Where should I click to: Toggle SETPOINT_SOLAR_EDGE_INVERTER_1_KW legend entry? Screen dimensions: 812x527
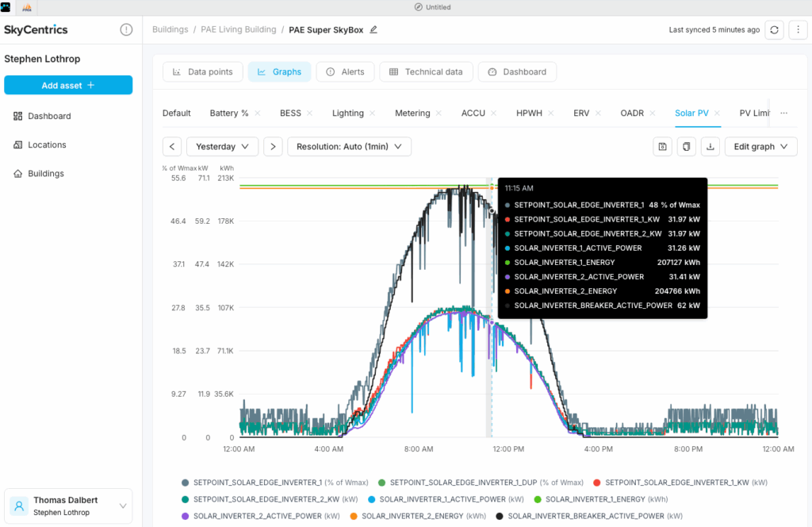pyautogui.click(x=680, y=483)
